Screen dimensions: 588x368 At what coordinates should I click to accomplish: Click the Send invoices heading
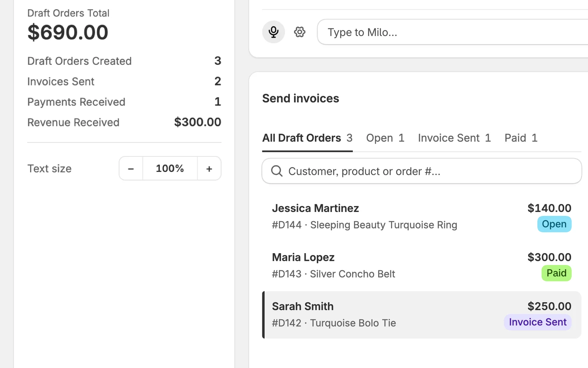301,98
